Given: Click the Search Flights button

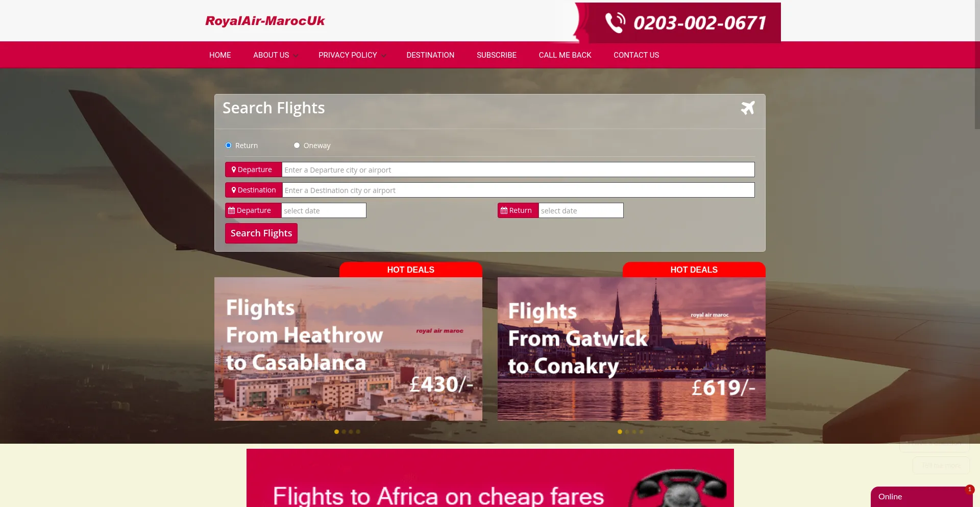Looking at the screenshot, I should pos(261,233).
